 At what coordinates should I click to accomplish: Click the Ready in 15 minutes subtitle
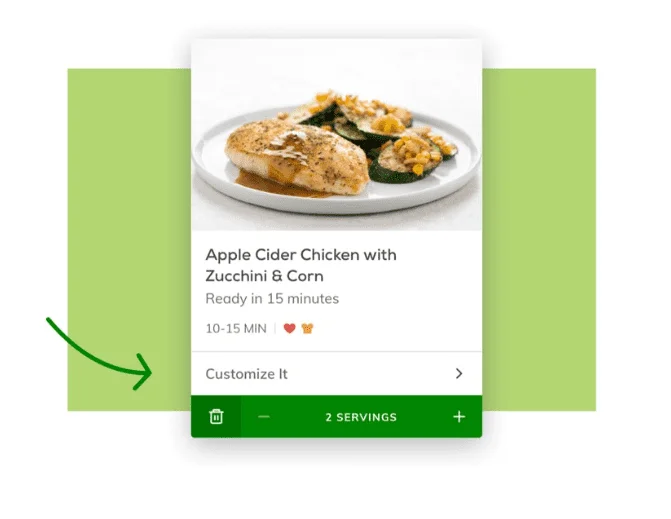[272, 298]
